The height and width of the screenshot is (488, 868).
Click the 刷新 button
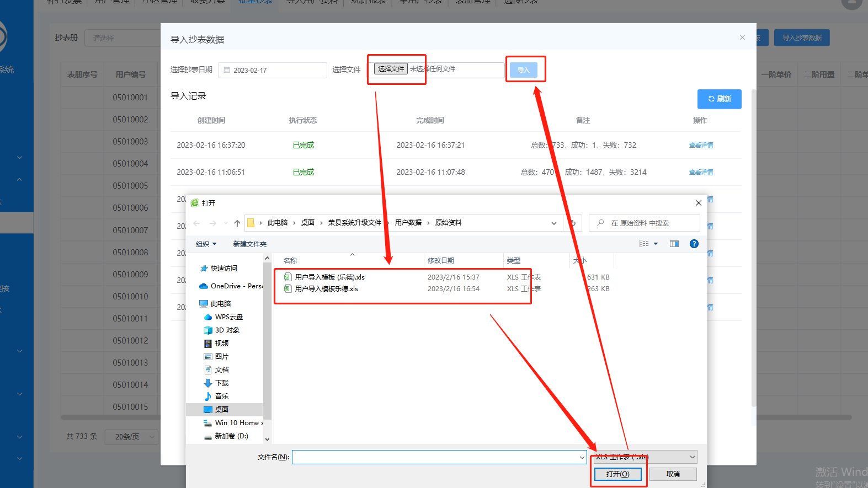[x=720, y=99]
